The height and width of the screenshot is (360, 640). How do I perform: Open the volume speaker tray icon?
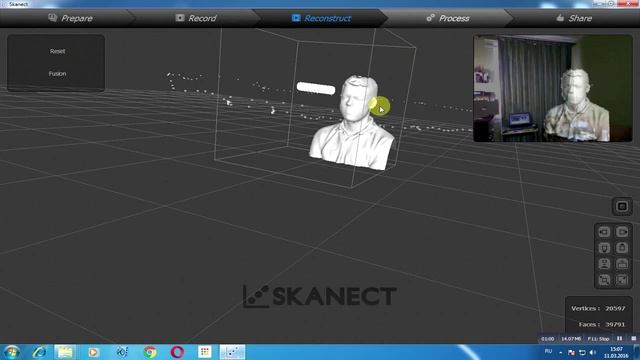click(x=593, y=352)
